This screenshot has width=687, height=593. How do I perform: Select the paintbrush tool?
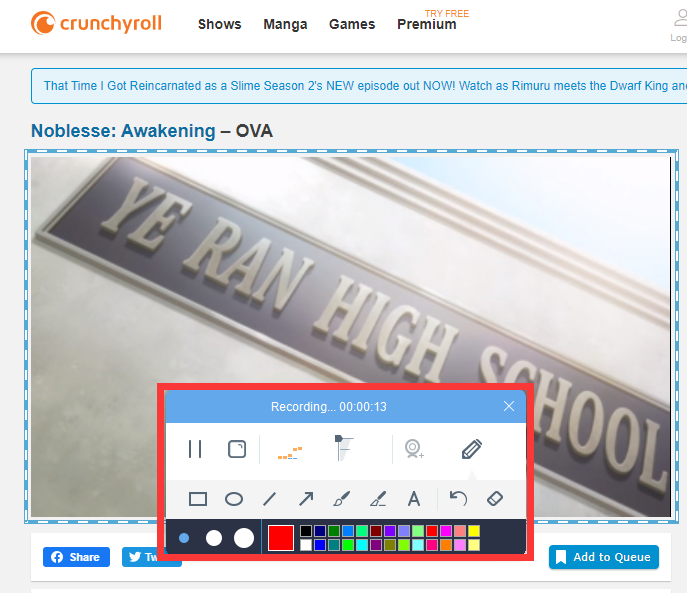coord(342,499)
